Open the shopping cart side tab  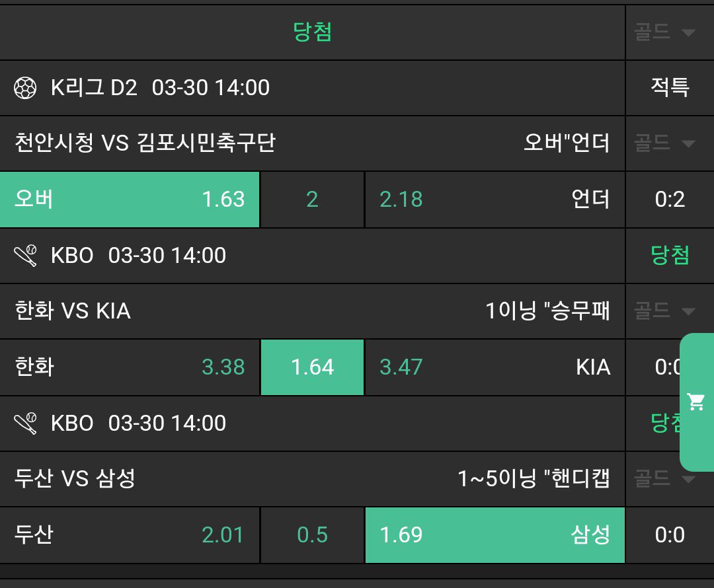695,402
